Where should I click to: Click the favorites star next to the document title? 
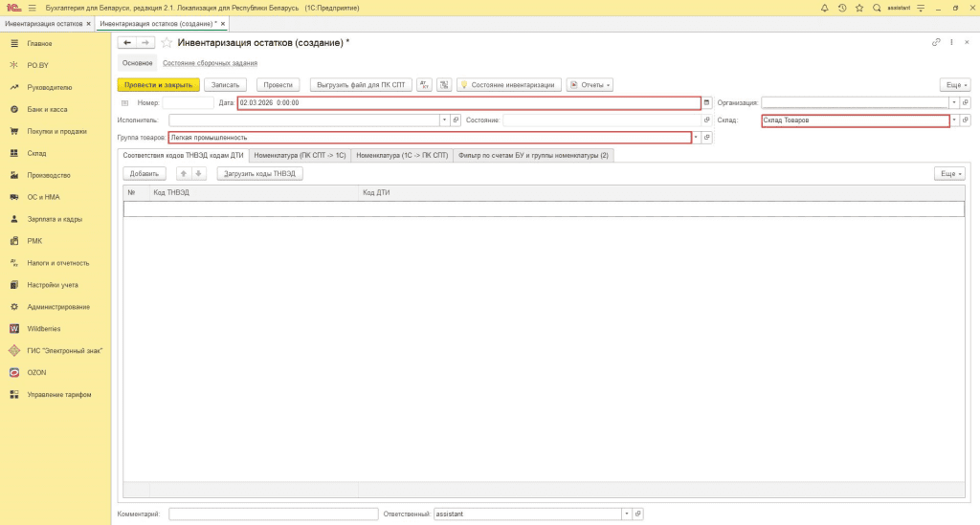click(x=167, y=43)
